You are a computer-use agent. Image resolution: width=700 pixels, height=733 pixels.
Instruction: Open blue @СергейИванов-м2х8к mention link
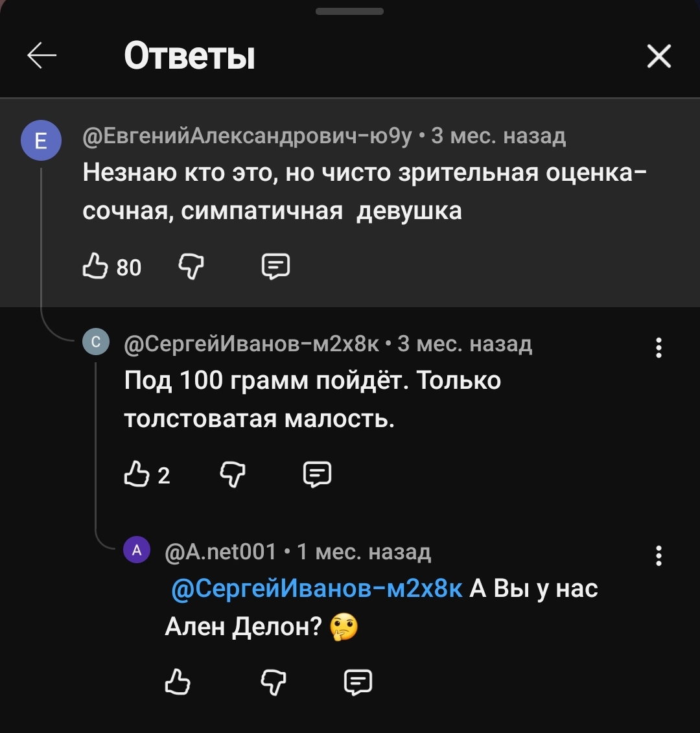318,588
